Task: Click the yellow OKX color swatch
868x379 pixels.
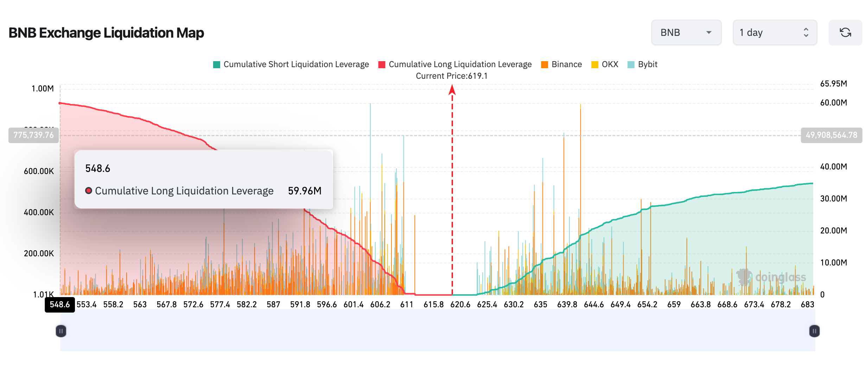Action: click(595, 65)
